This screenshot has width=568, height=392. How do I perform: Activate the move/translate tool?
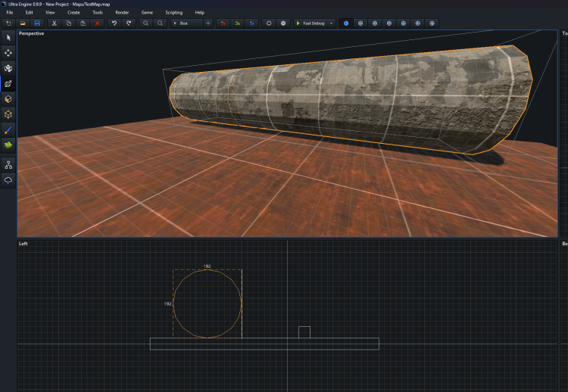(8, 53)
